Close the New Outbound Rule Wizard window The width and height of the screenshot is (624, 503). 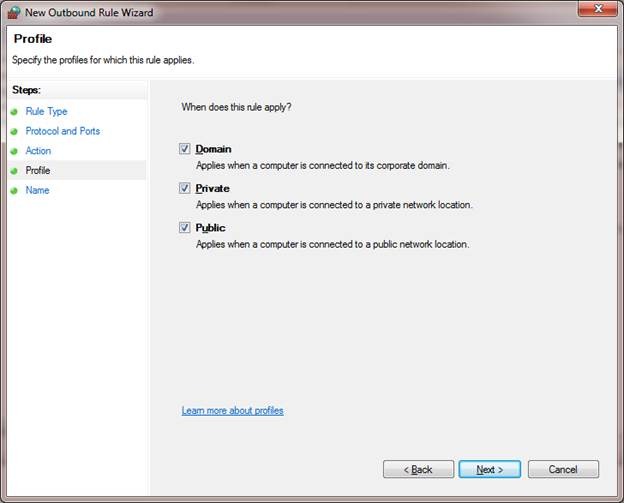coord(597,10)
